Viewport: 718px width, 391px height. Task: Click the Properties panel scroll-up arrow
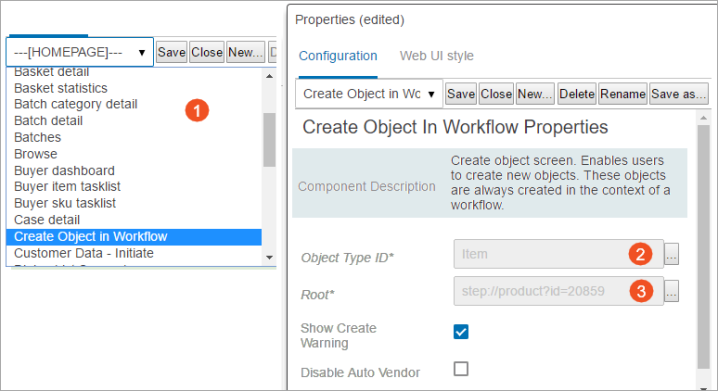pyautogui.click(x=704, y=118)
